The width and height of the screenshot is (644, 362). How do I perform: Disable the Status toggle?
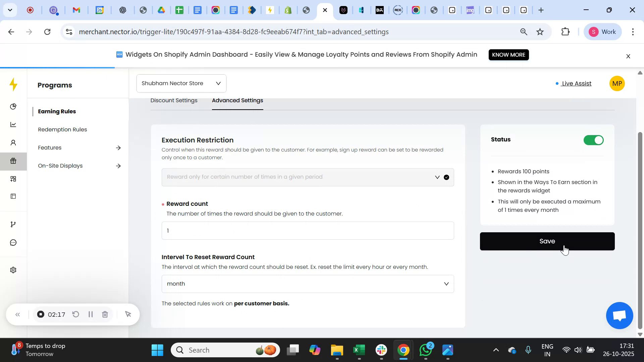tap(593, 140)
